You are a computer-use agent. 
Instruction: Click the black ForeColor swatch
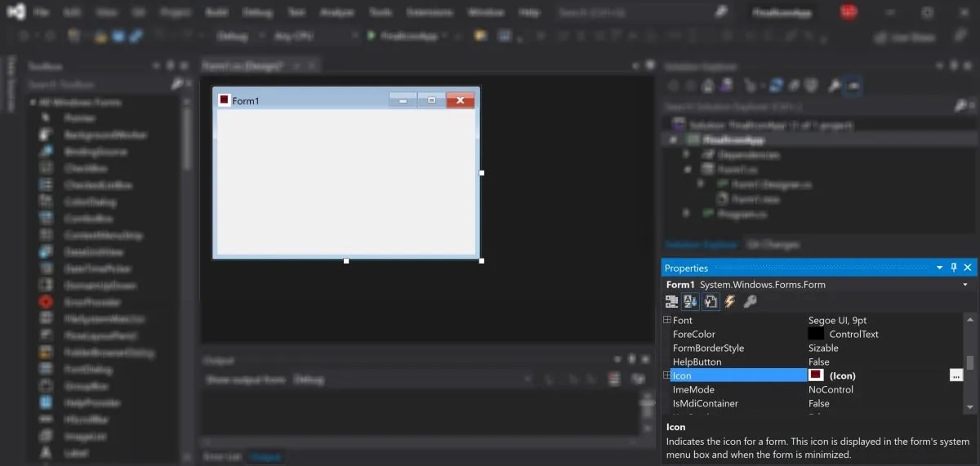pyautogui.click(x=816, y=334)
